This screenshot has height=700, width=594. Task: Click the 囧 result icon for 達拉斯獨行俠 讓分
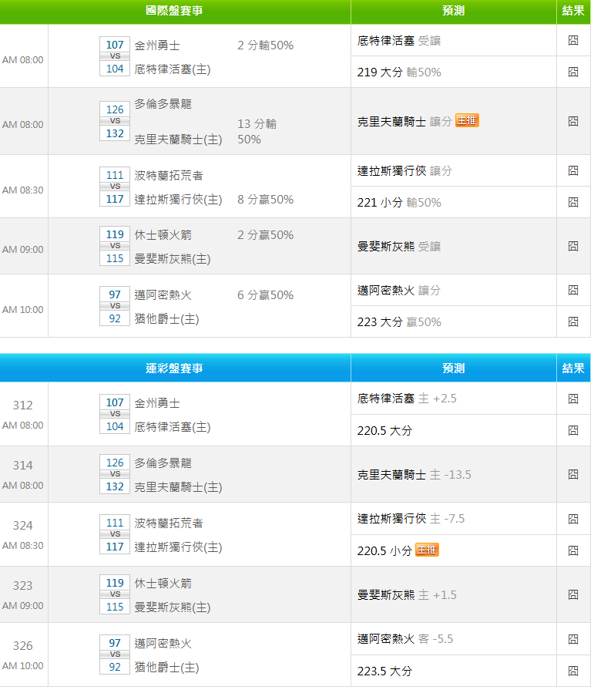(573, 170)
